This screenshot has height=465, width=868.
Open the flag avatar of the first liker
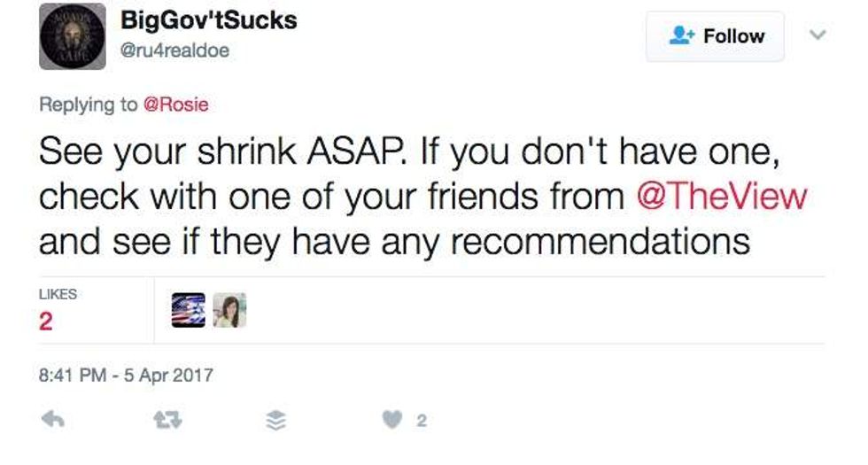188,310
